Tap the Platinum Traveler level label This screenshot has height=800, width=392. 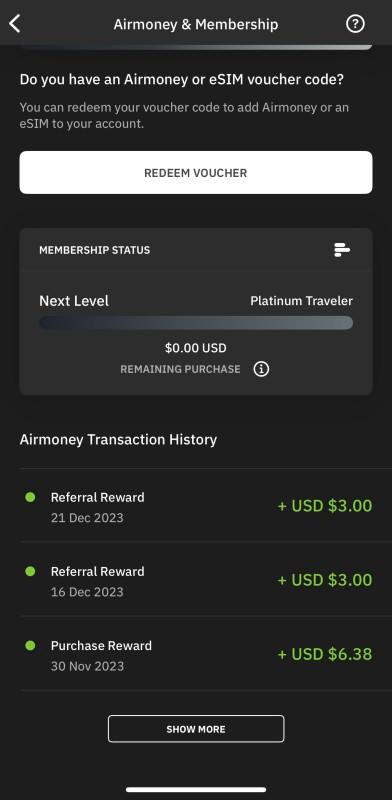tap(301, 301)
